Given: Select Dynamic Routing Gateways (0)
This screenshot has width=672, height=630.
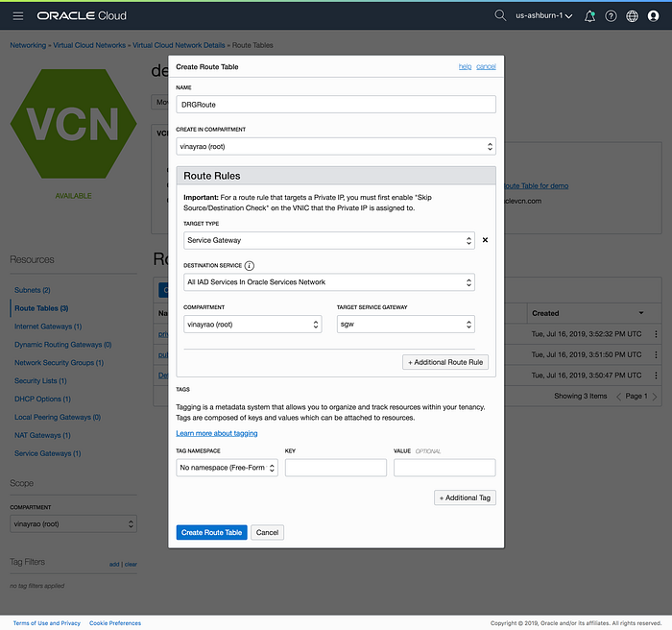Looking at the screenshot, I should 63,345.
